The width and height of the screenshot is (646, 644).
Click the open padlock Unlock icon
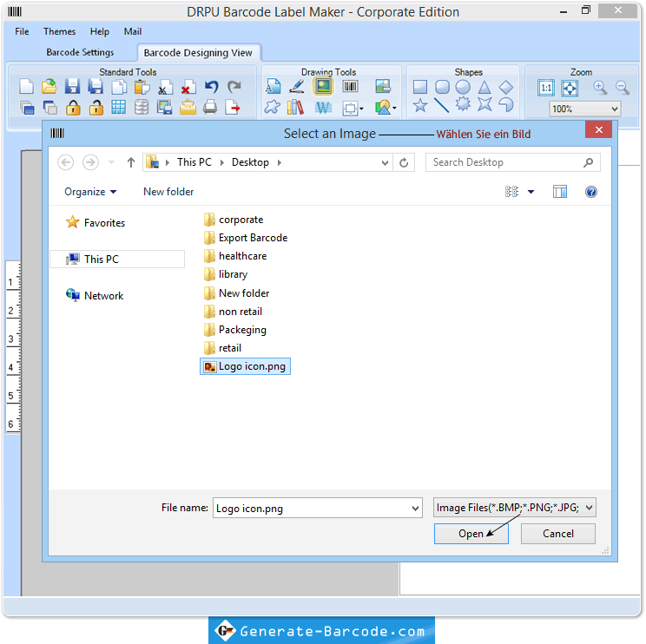click(x=96, y=108)
